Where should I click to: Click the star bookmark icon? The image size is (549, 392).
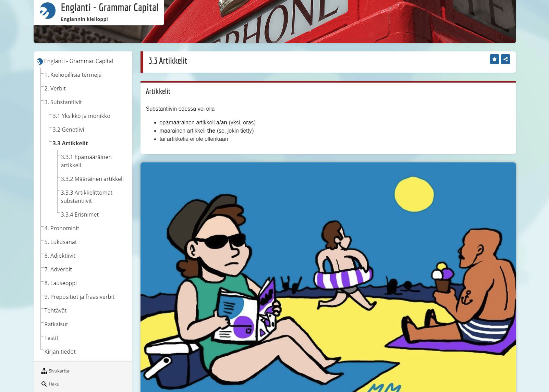[494, 59]
